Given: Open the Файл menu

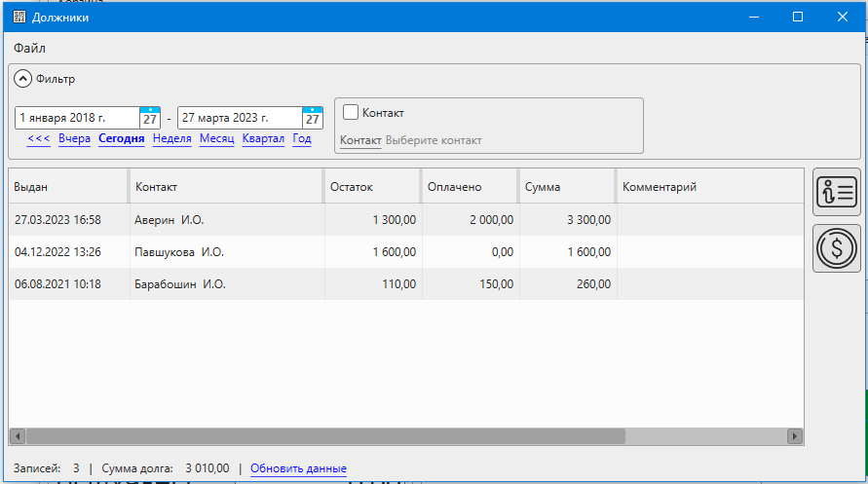Looking at the screenshot, I should (29, 48).
